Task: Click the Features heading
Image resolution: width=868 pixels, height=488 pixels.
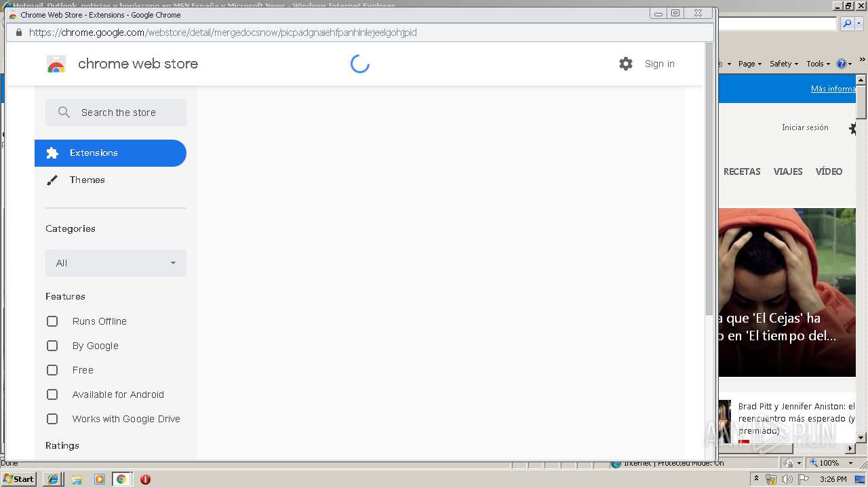Action: click(65, 296)
